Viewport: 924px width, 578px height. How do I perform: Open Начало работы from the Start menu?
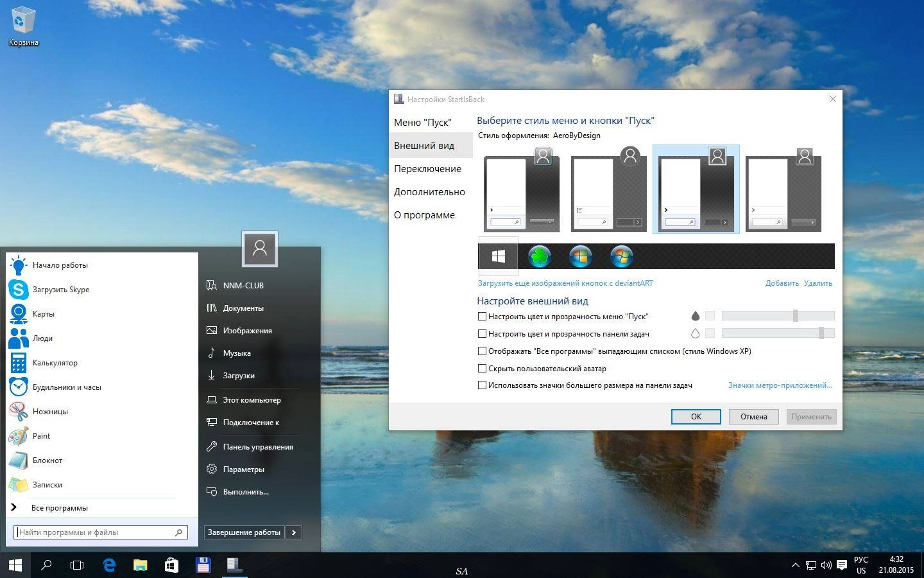pyautogui.click(x=102, y=265)
